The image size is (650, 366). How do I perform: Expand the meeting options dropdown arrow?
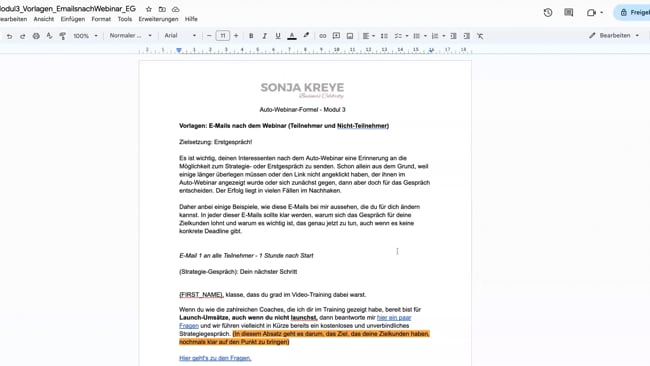pyautogui.click(x=601, y=12)
